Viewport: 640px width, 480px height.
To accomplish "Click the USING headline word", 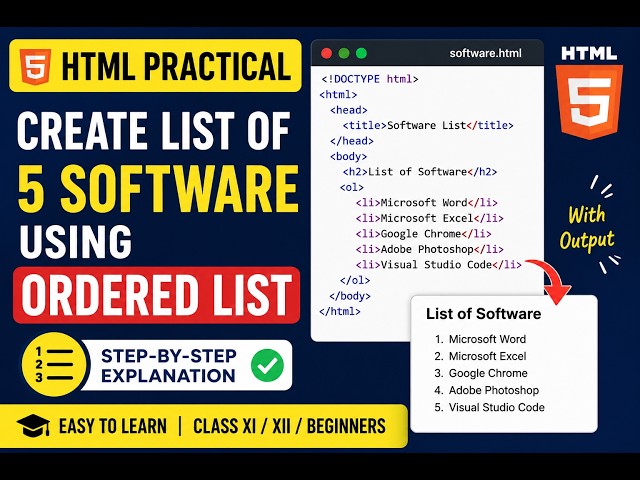I will coord(76,241).
